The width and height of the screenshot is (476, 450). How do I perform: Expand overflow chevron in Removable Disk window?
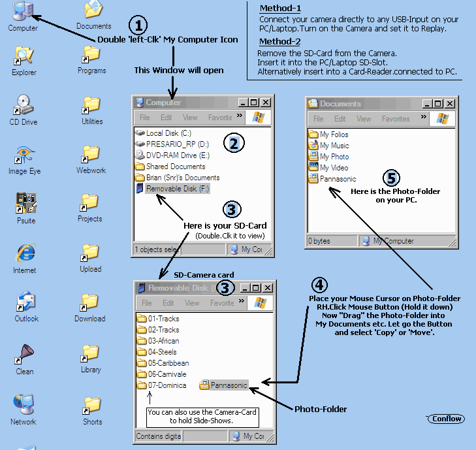click(x=241, y=302)
